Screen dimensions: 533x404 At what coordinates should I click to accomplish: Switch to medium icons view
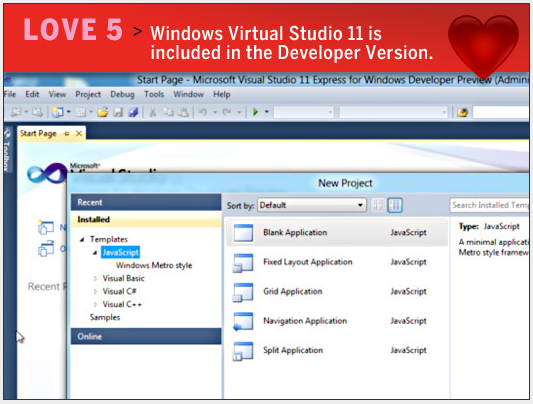(395, 205)
